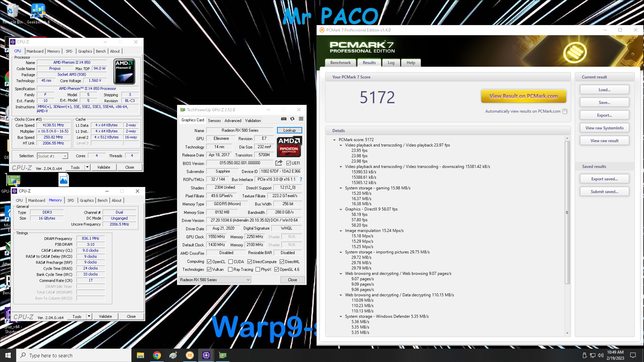The width and height of the screenshot is (644, 362).
Task: Open CPU-Z purple taskbar icon
Action: (206, 355)
